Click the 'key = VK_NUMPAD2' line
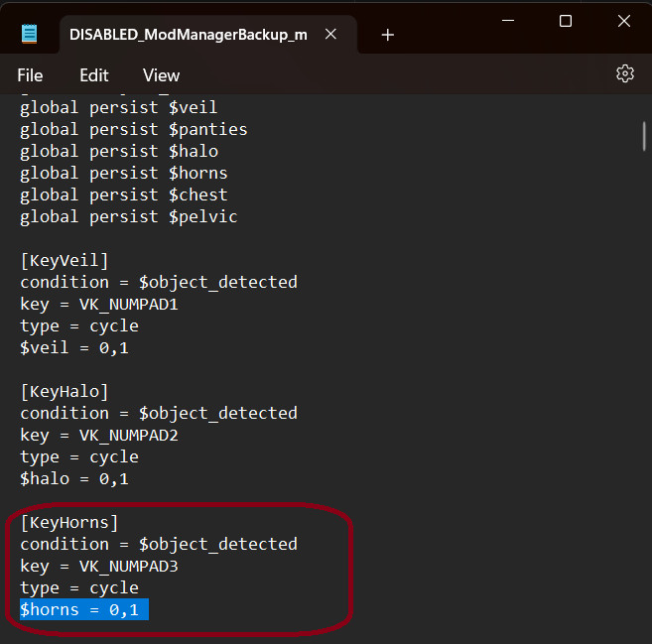Viewport: 652px width, 644px height. [99, 436]
